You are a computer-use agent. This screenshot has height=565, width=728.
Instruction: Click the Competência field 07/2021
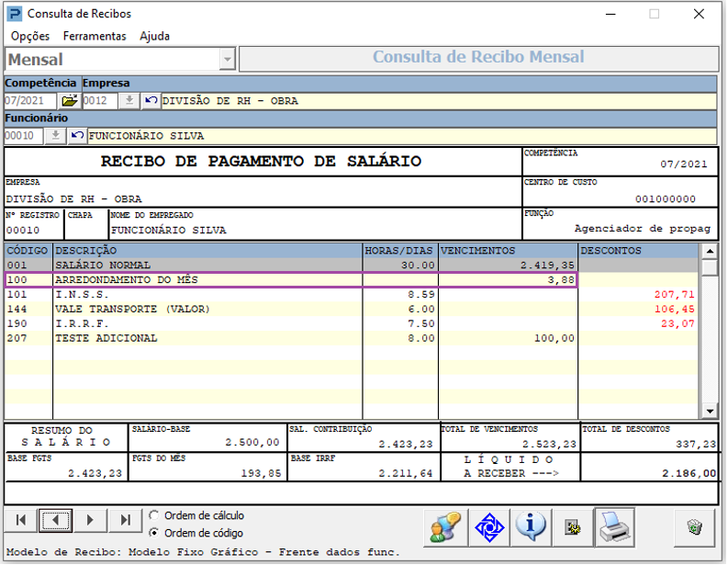[x=30, y=100]
